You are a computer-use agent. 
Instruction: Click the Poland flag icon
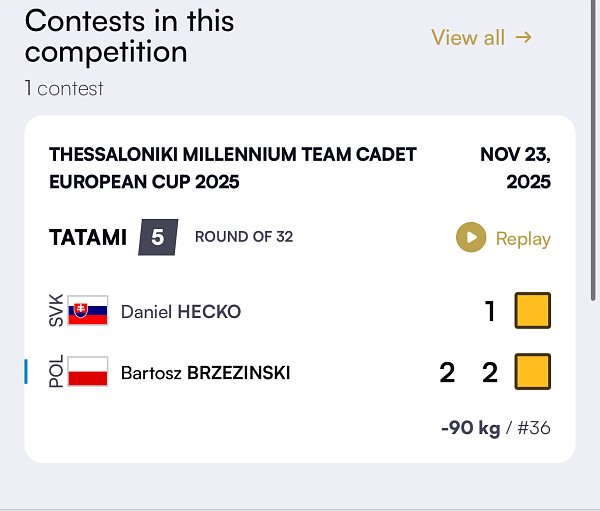click(x=88, y=372)
